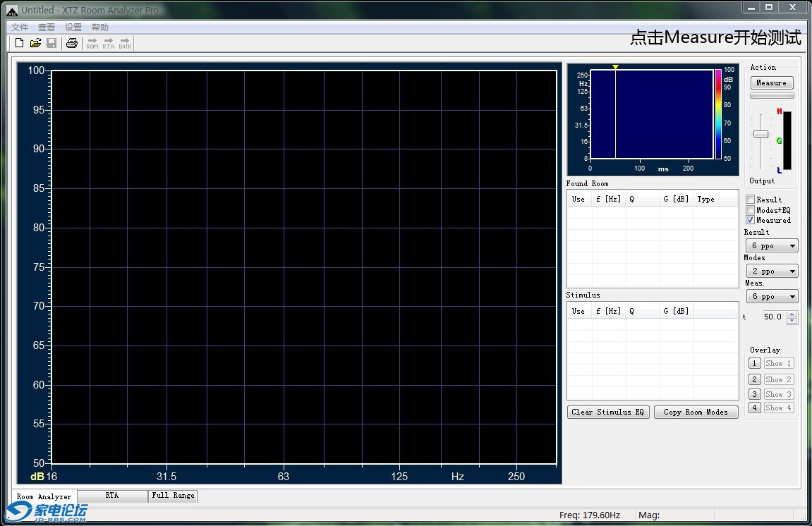Open the Meas. ppo dropdown
The image size is (812, 526).
pos(772,296)
